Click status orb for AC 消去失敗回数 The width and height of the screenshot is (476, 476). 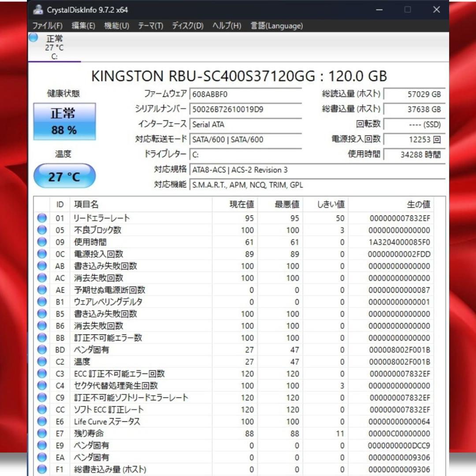[42, 278]
